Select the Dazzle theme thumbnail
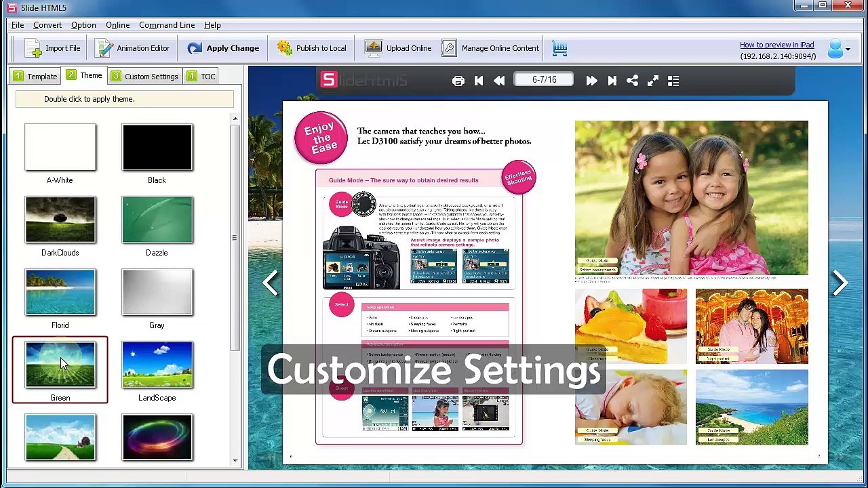 pos(157,220)
